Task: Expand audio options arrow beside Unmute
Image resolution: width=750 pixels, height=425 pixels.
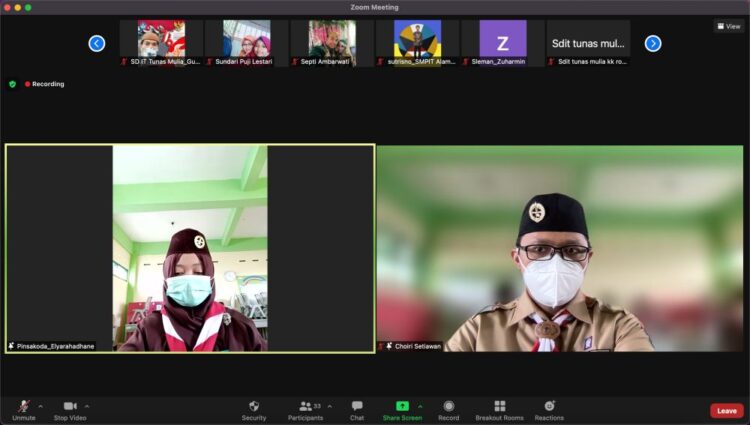Action: (40, 406)
